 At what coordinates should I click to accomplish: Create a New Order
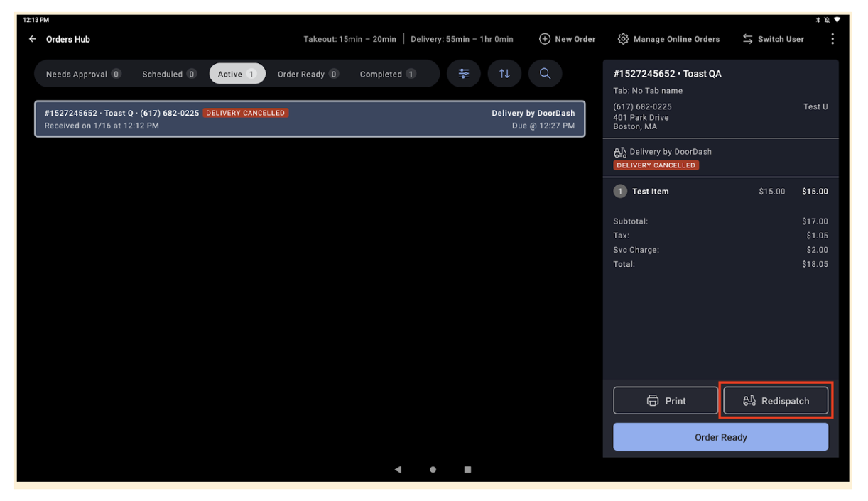pyautogui.click(x=567, y=39)
